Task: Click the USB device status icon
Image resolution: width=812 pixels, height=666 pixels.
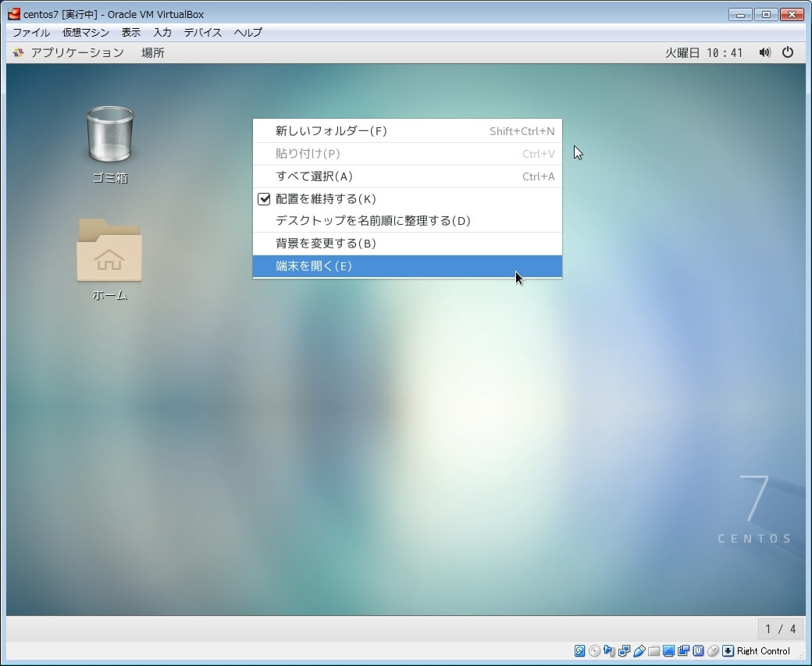Action: [639, 650]
